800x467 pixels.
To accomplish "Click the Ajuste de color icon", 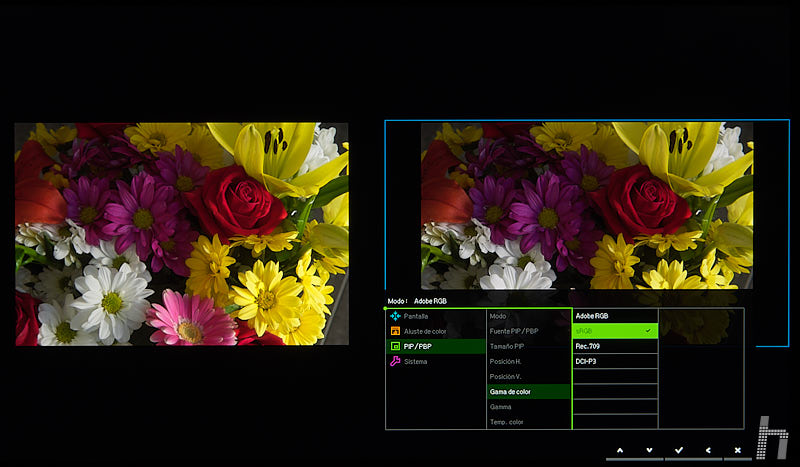I will 395,331.
